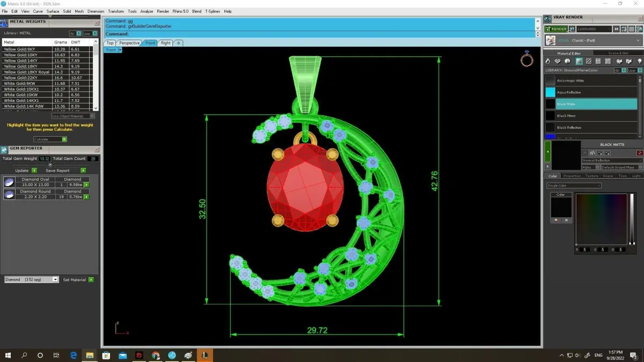
Task: Select the diagonal-striped material icon
Action: (589, 61)
